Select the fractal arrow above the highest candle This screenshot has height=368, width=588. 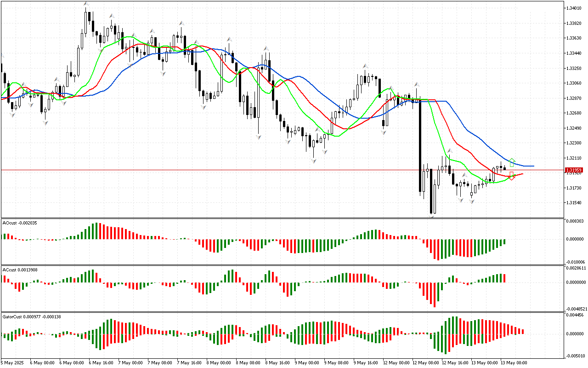[86, 4]
